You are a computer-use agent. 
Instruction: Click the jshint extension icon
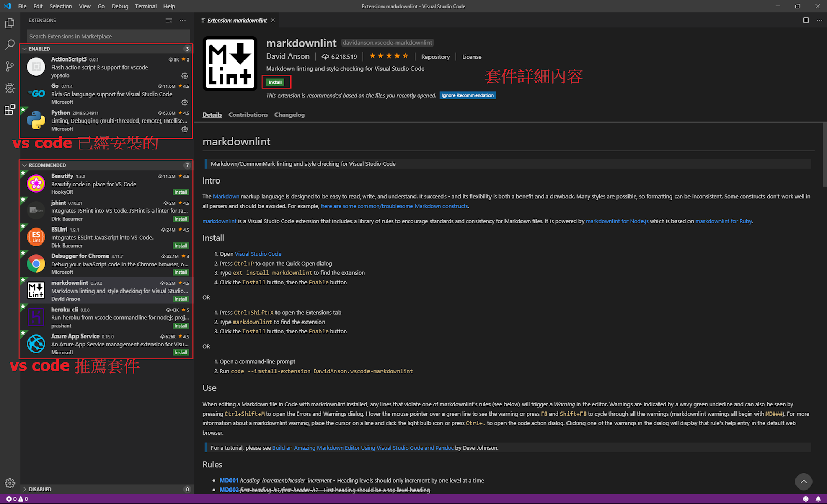(x=36, y=210)
